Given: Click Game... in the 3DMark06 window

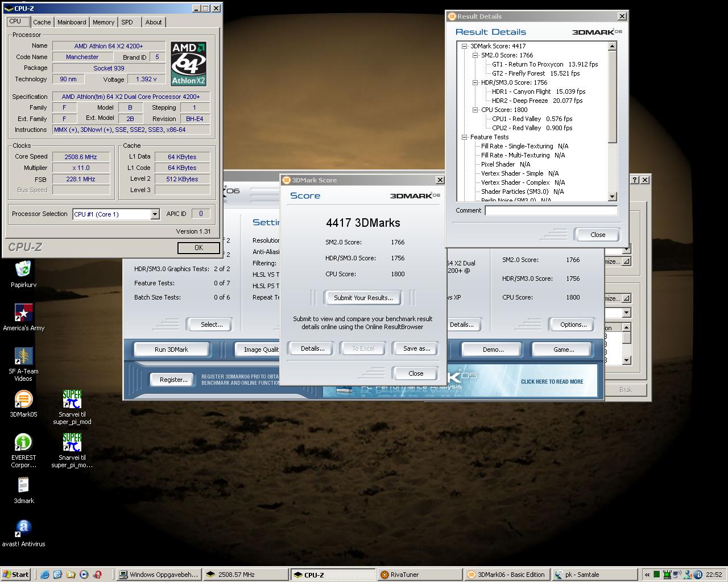Looking at the screenshot, I should (x=564, y=350).
